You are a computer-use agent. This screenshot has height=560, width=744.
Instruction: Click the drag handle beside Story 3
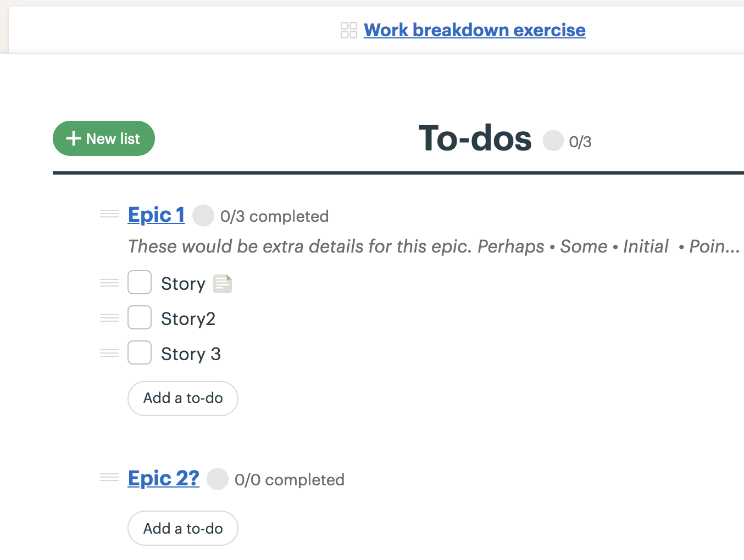click(109, 352)
